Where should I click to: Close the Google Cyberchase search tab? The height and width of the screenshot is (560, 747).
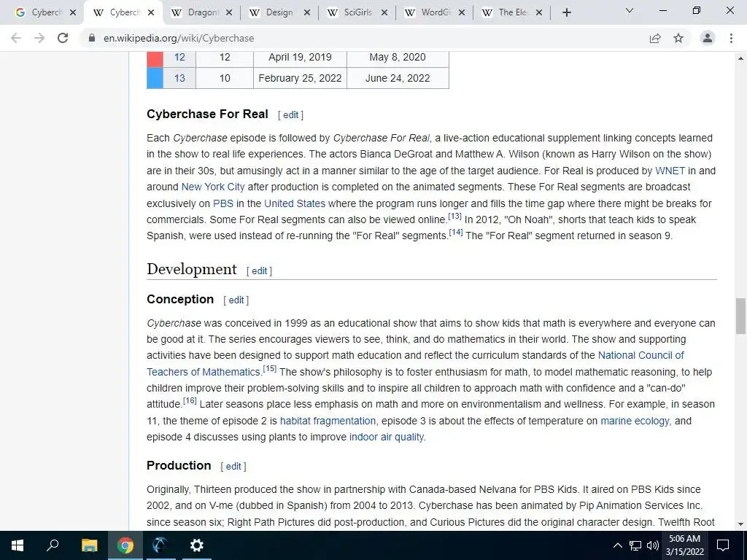tap(73, 12)
